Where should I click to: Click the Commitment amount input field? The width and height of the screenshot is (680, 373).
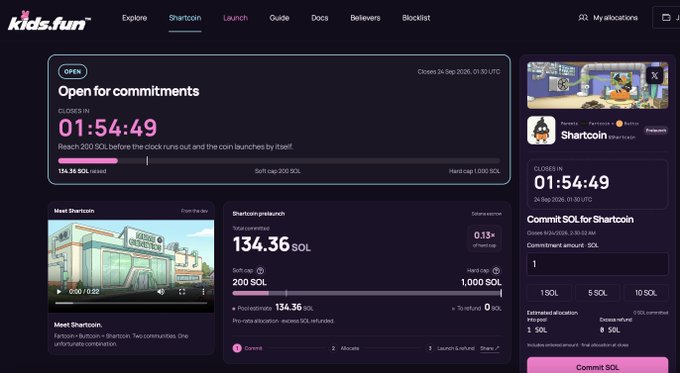click(598, 264)
